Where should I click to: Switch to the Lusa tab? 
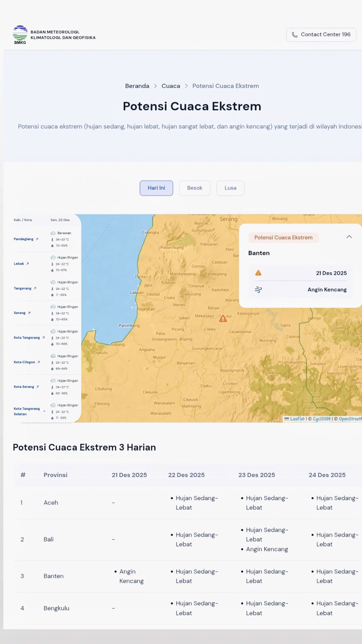230,188
